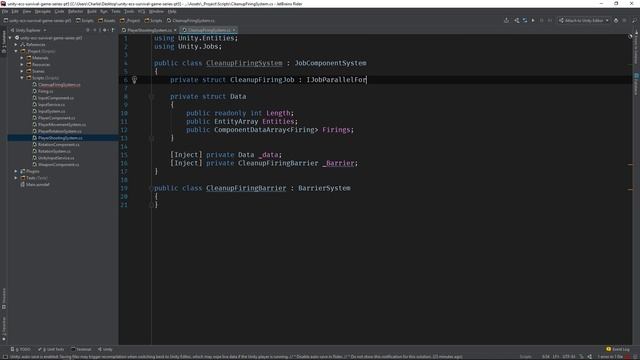Open the Refactor menu

(x=76, y=11)
